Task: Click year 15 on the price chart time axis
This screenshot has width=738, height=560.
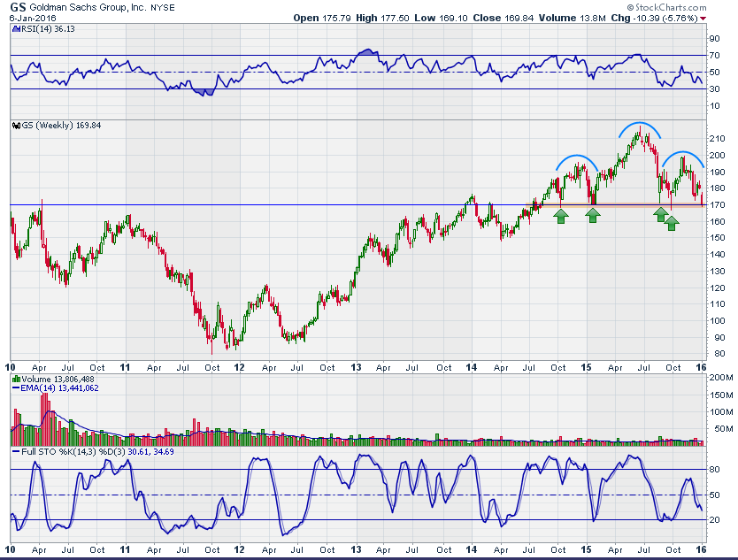Action: pyautogui.click(x=587, y=367)
